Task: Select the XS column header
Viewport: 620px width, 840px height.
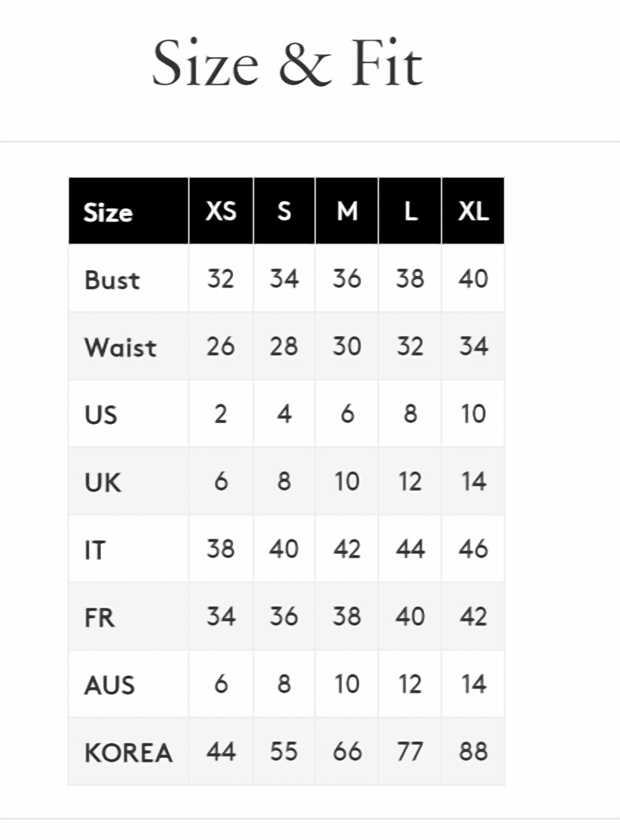Action: [x=221, y=211]
